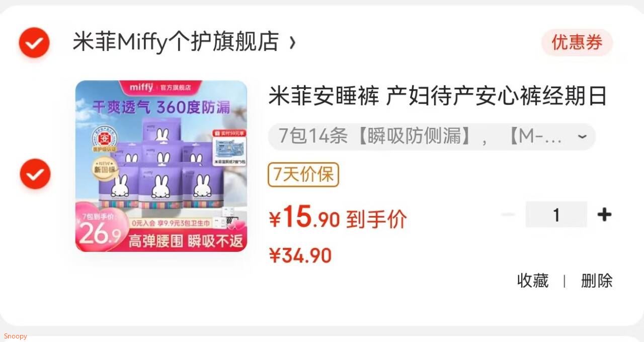This screenshot has width=644, height=342.
Task: Tap the ¥34.90 original price
Action: click(300, 256)
